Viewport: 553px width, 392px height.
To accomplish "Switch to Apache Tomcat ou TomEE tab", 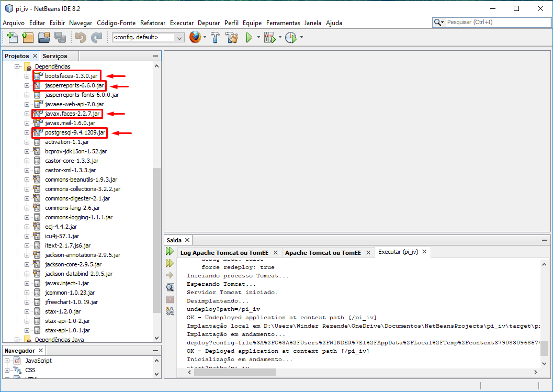I will [323, 253].
